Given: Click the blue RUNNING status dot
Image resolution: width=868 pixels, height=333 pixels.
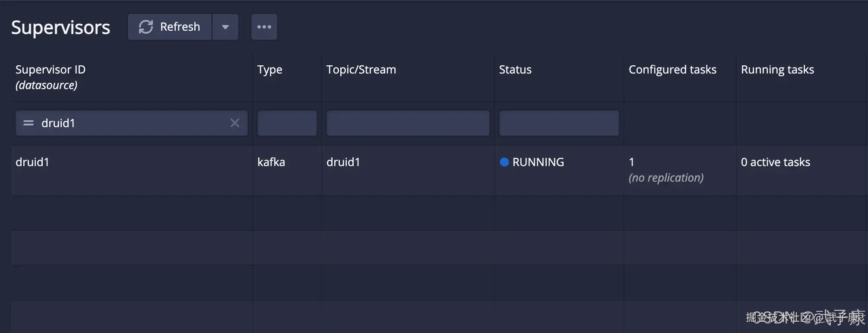Looking at the screenshot, I should coord(504,162).
